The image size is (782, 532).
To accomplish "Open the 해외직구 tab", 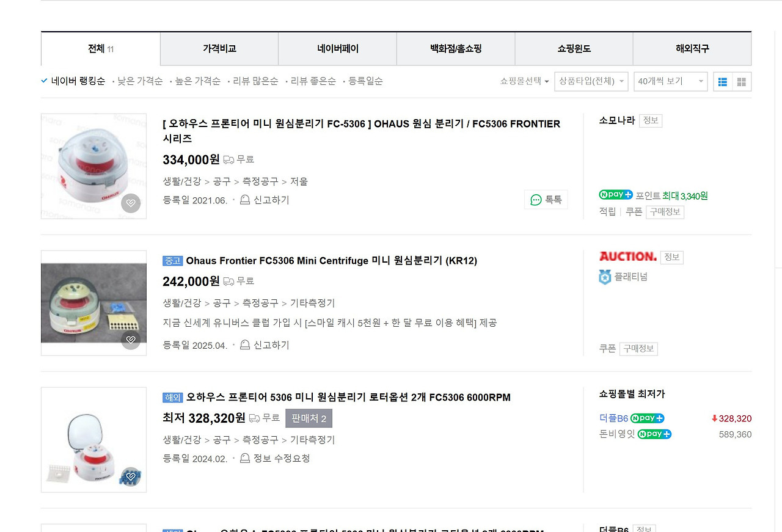I will coord(692,49).
